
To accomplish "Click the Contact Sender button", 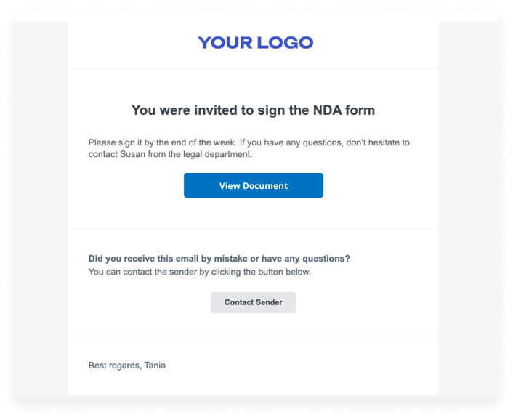I will (x=253, y=302).
